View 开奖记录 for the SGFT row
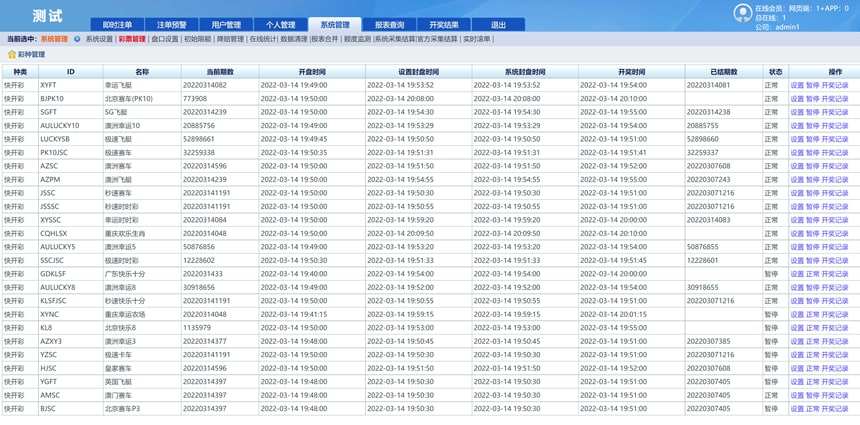The width and height of the screenshot is (860, 425). [834, 112]
